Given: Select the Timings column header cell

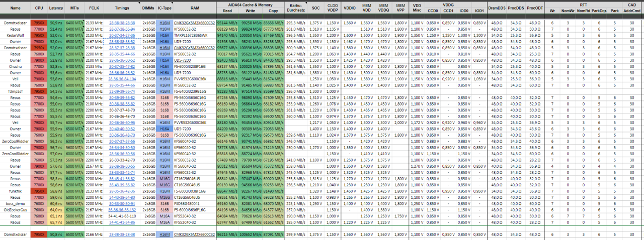Looking at the screenshot, I should pos(122,9).
